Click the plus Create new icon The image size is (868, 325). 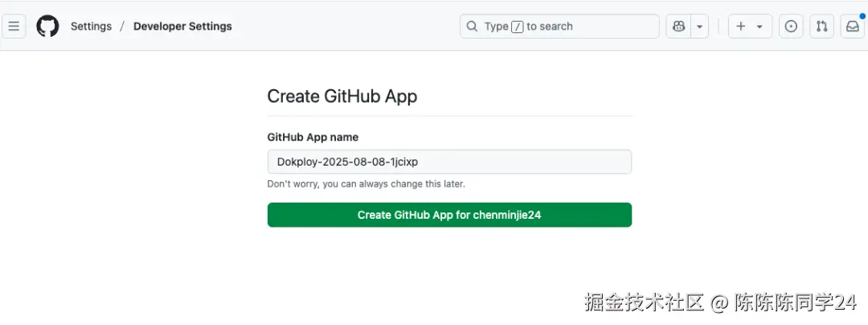pyautogui.click(x=741, y=27)
